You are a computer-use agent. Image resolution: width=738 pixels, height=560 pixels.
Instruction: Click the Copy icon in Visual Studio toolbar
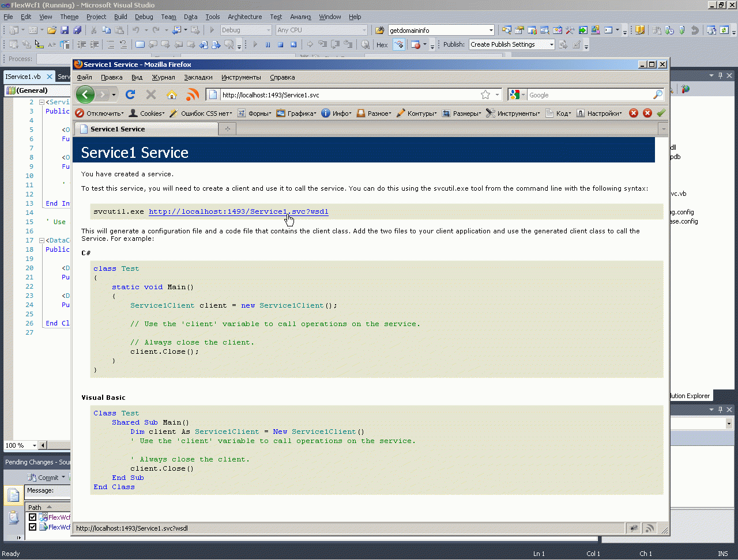pos(107,30)
